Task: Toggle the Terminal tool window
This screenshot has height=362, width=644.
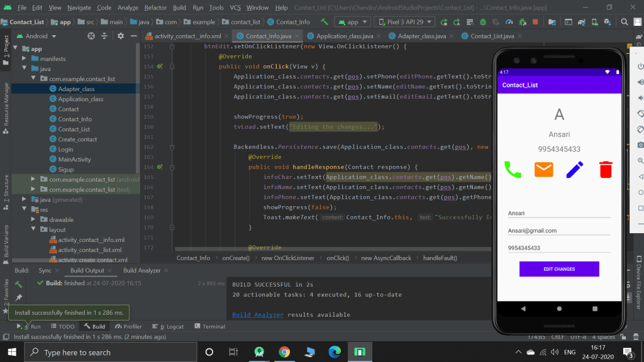Action: pos(209,327)
